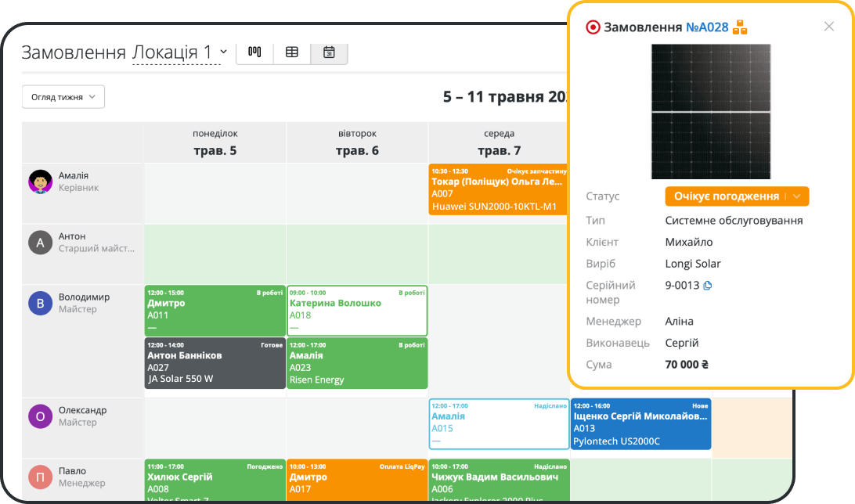Select the timeline view icon
Screen dimensions: 855x504
[x=254, y=52]
